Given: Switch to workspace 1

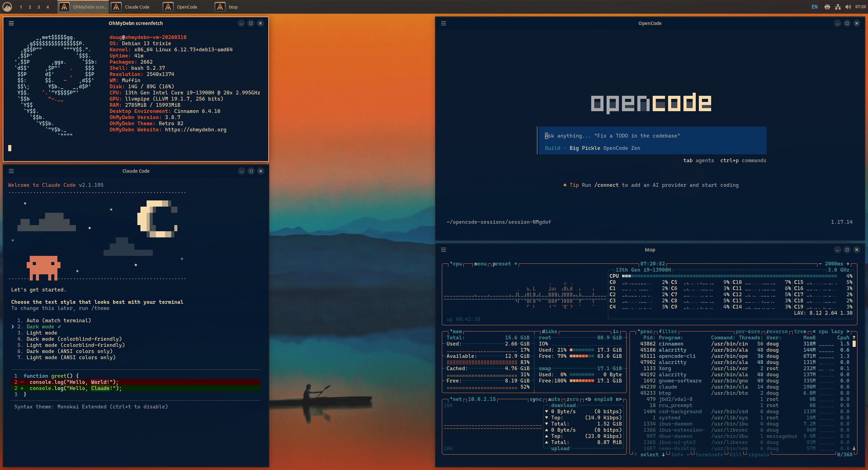Looking at the screenshot, I should click(21, 7).
